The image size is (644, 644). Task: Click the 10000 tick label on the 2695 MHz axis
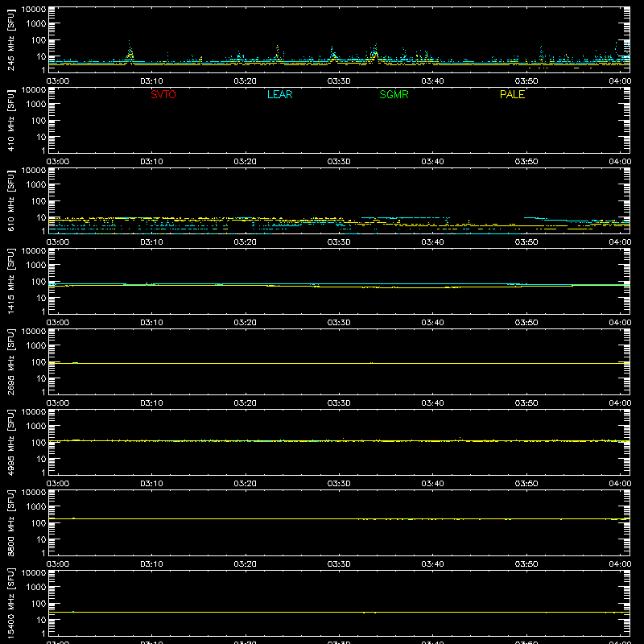pos(34,332)
